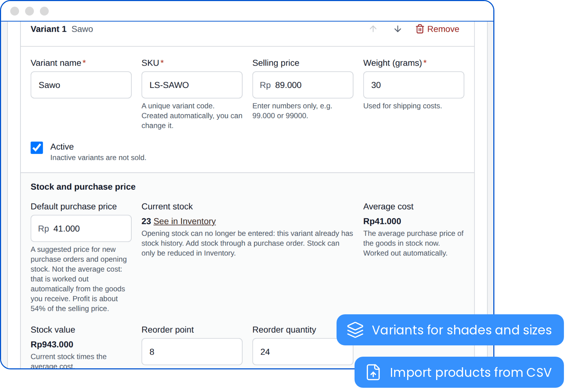Click the current stock number 23

coord(146,221)
